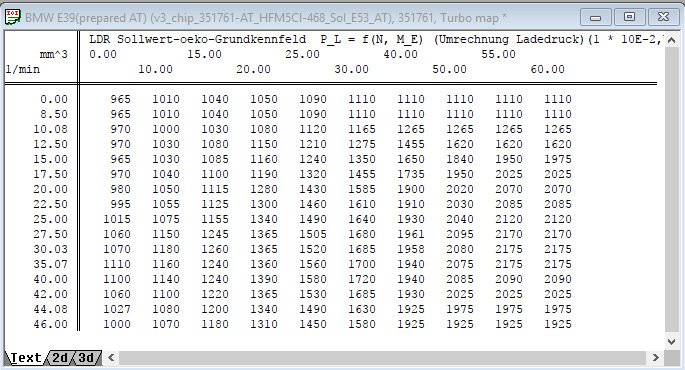Viewport: 685px width, 370px height.
Task: Select cell value 1027
Action: (117, 309)
